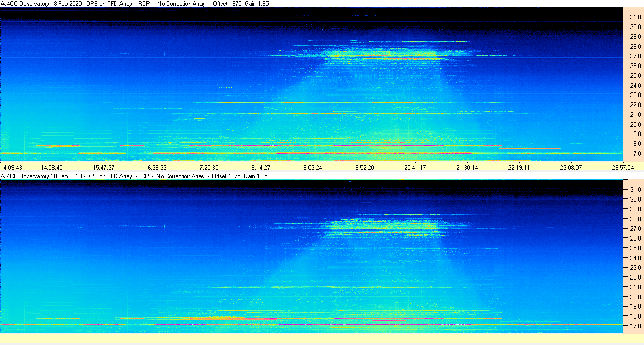Click the RCP spectrogram title dated 18 Feb 2020

tap(135, 4)
